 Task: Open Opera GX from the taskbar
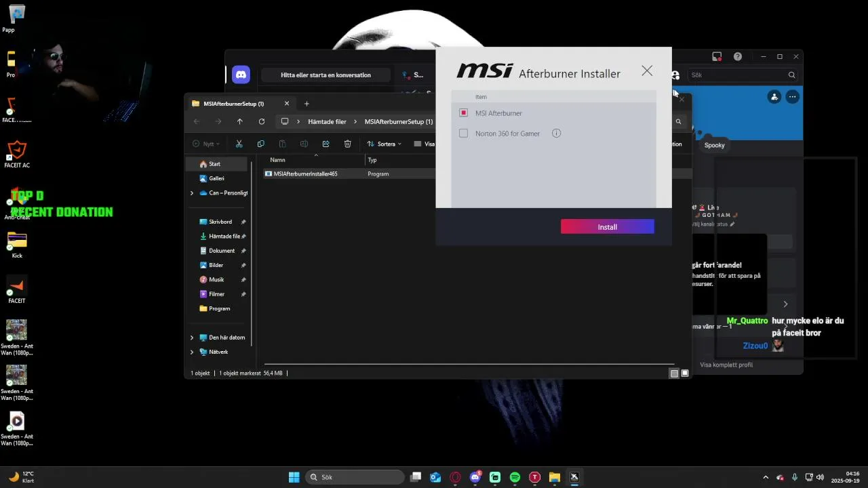455,477
